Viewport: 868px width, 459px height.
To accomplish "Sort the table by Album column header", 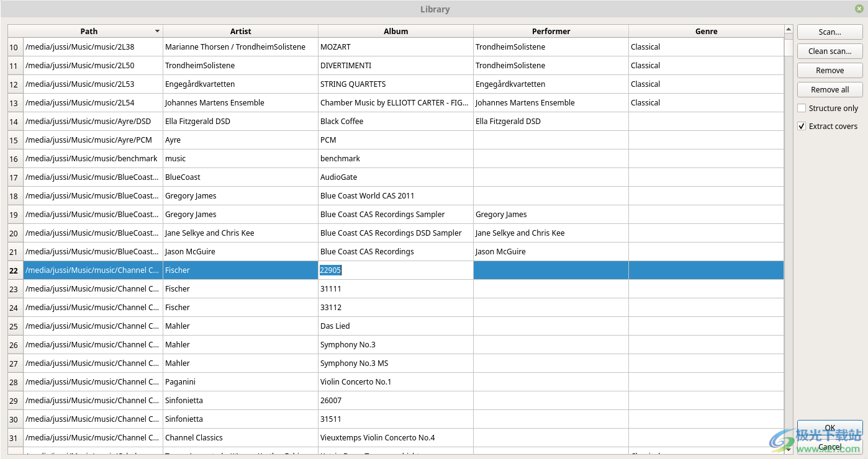I will (x=396, y=32).
